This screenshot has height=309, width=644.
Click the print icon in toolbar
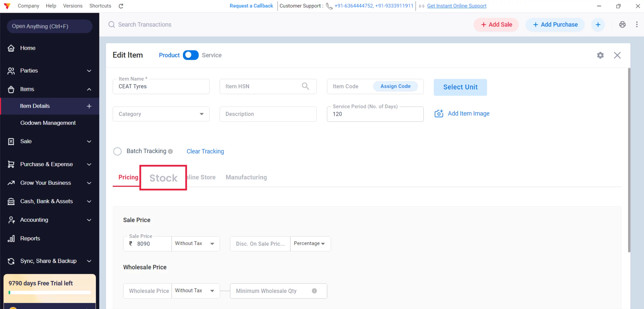pyautogui.click(x=622, y=24)
